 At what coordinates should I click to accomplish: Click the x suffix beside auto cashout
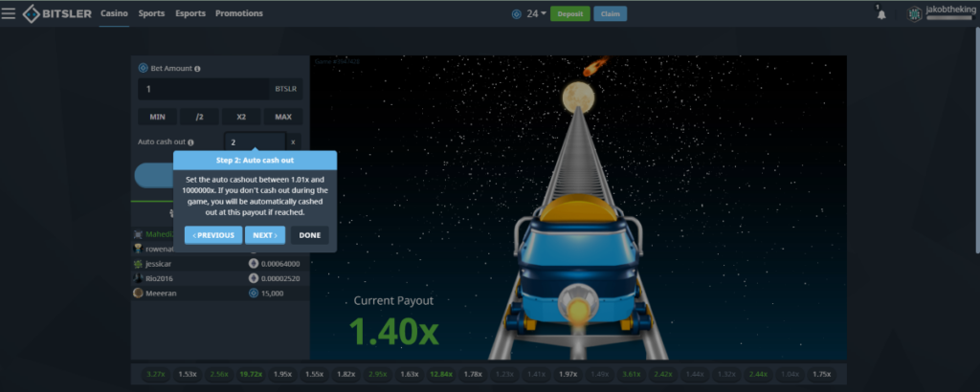coord(293,142)
